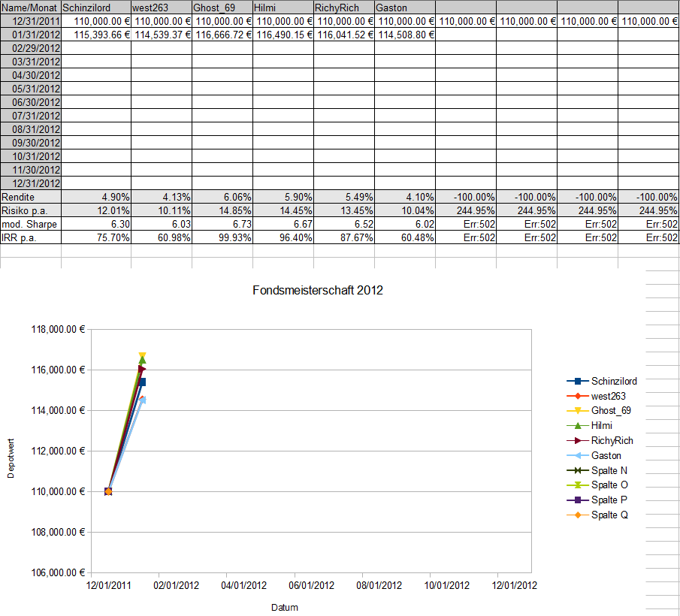680x616 pixels.
Task: Click the 114,508.80 € value cell
Action: tap(405, 35)
